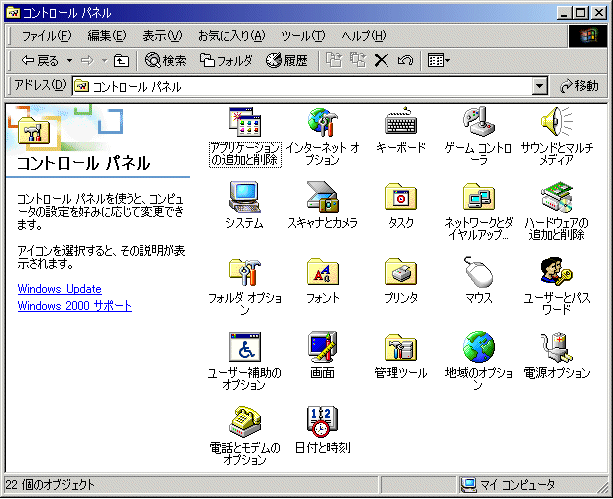Show the 履歴 history pane
This screenshot has height=499, width=613.
pyautogui.click(x=287, y=61)
